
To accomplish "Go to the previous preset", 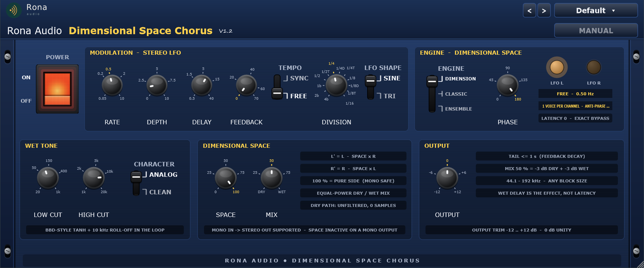I will click(529, 10).
